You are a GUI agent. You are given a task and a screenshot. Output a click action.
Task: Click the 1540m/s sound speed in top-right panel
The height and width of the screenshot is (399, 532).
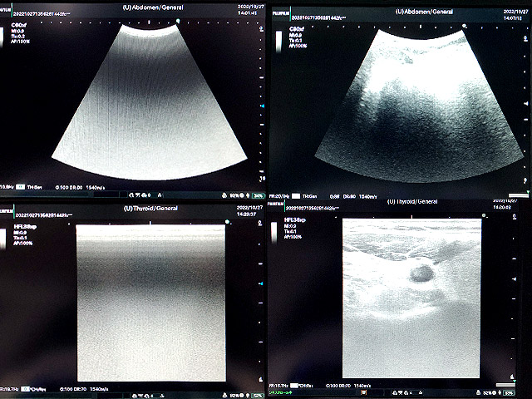tap(367, 196)
